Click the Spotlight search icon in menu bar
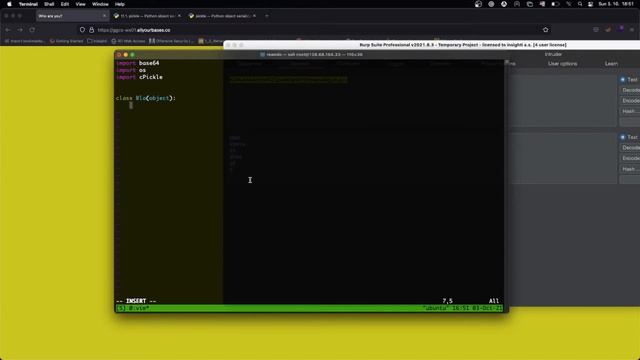The width and height of the screenshot is (640, 360). point(580,4)
